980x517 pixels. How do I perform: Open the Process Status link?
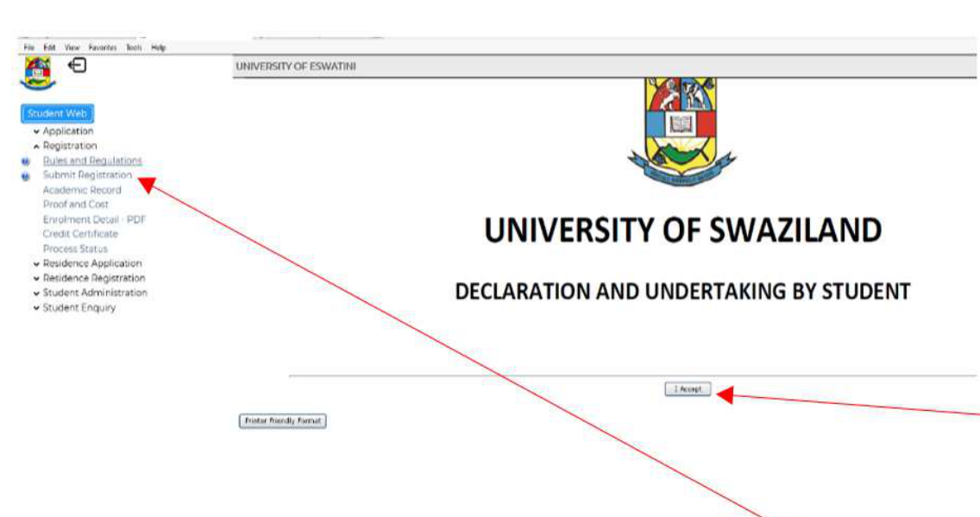coord(75,249)
